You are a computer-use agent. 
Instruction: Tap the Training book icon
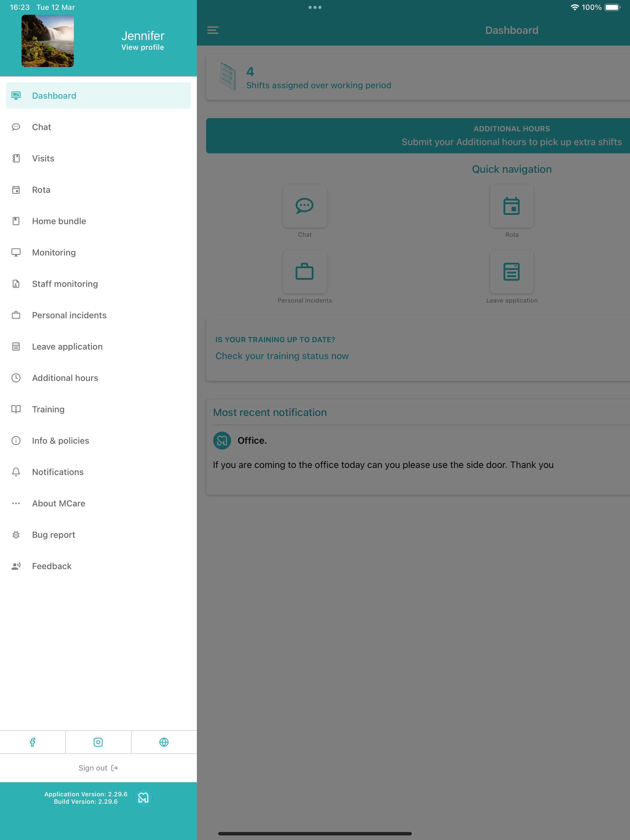(16, 409)
